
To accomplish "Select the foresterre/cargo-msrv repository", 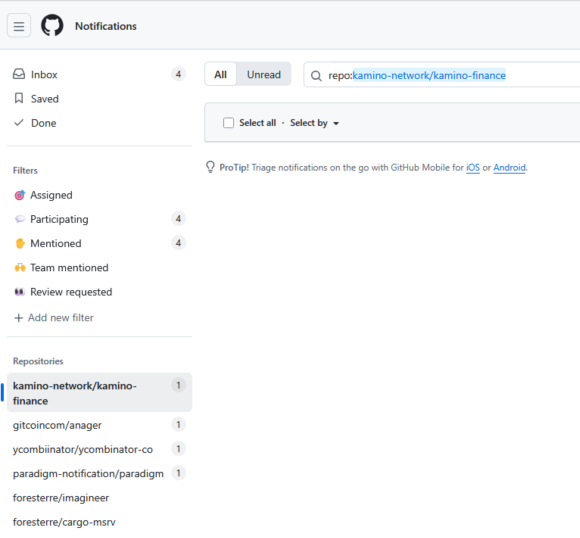I will click(x=64, y=522).
